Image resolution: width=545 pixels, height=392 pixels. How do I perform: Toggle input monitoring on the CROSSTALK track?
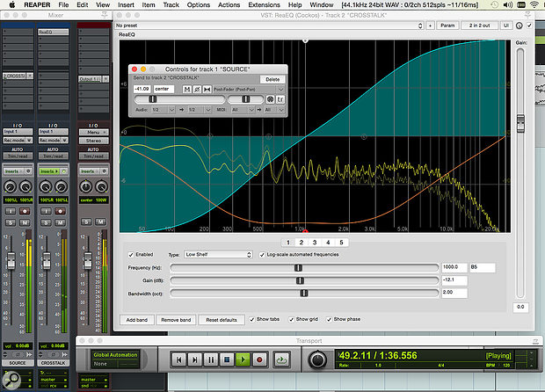pyautogui.click(x=46, y=211)
